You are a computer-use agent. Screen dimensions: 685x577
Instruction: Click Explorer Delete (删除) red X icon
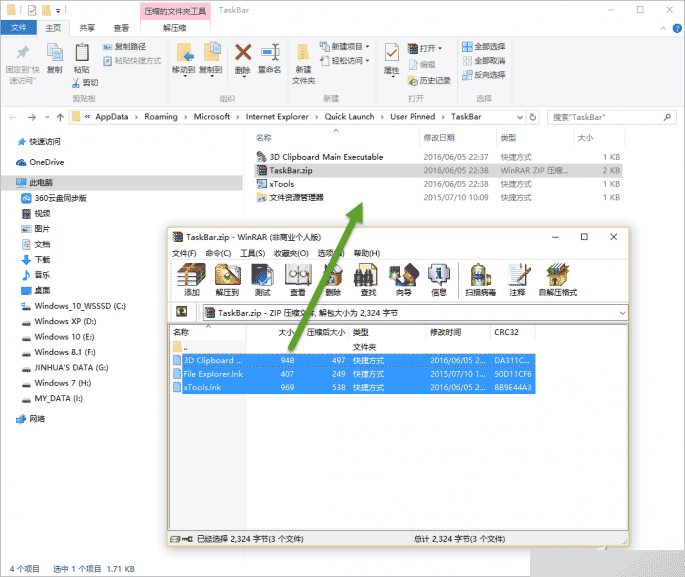click(243, 52)
